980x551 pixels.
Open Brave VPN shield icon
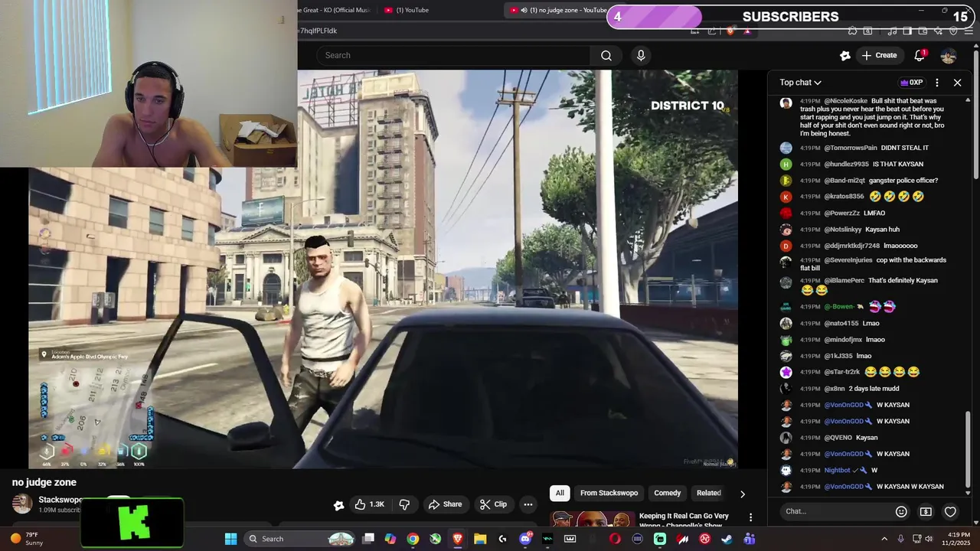pyautogui.click(x=953, y=31)
